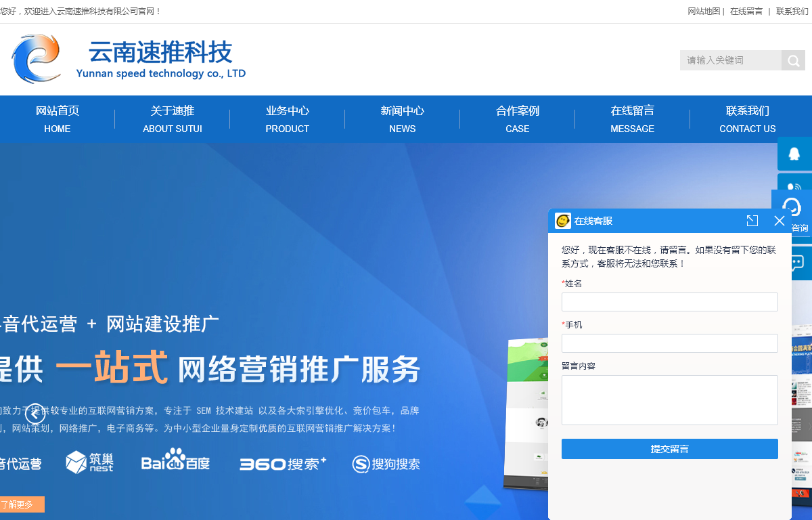
Task: Open the 合作案例 CASE menu
Action: pos(518,119)
